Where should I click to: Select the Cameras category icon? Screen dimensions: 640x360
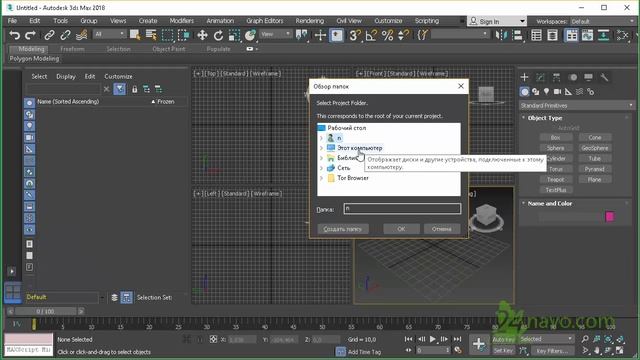[557, 92]
